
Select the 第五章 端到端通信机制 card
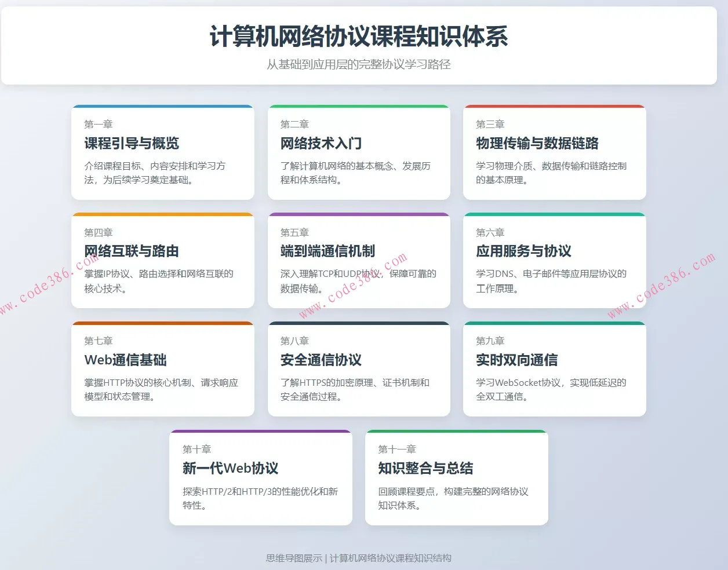click(358, 261)
